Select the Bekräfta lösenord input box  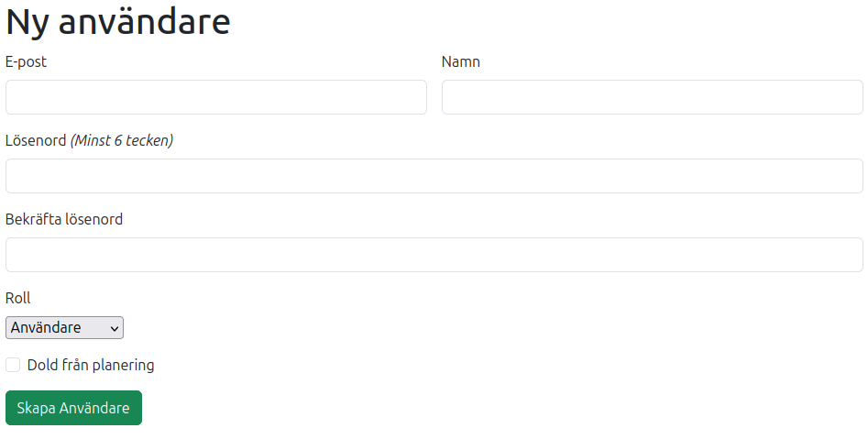[x=434, y=255]
